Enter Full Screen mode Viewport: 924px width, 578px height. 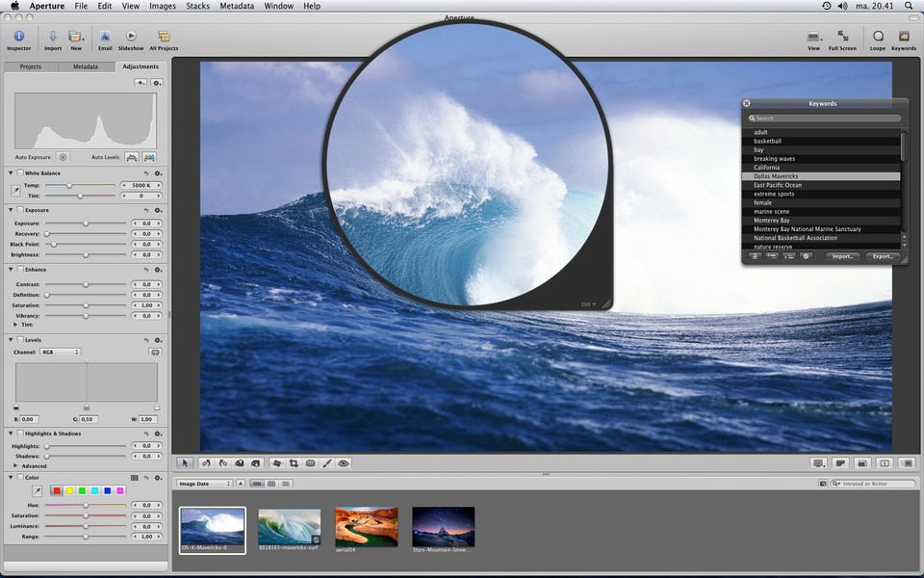point(842,37)
